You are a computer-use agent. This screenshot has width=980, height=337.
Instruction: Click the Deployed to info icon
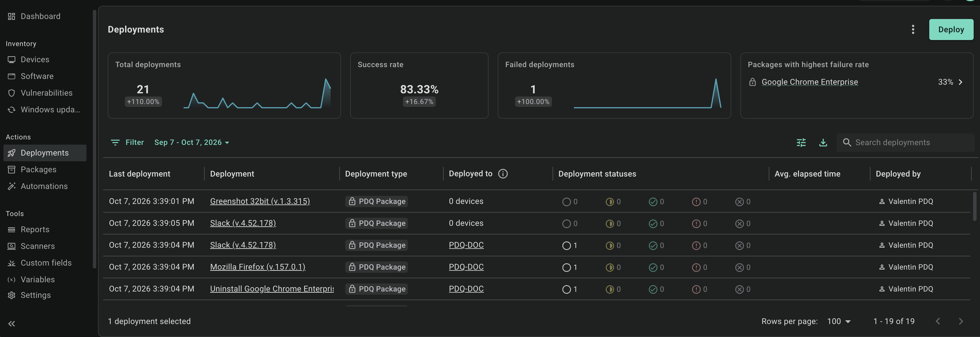click(503, 174)
